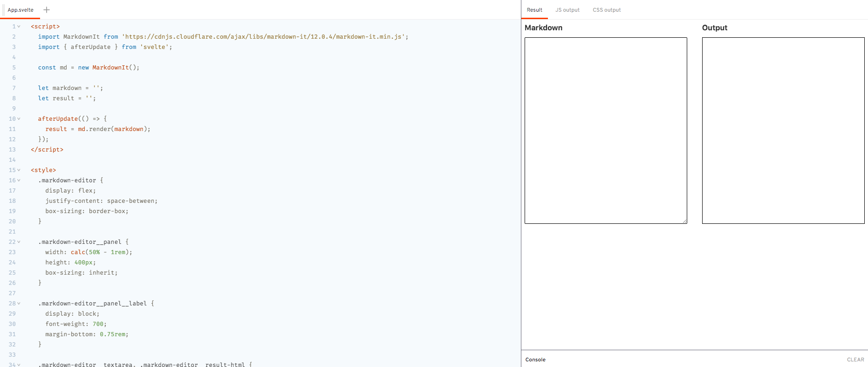Fold the panel__label rule on line 28

click(x=19, y=304)
